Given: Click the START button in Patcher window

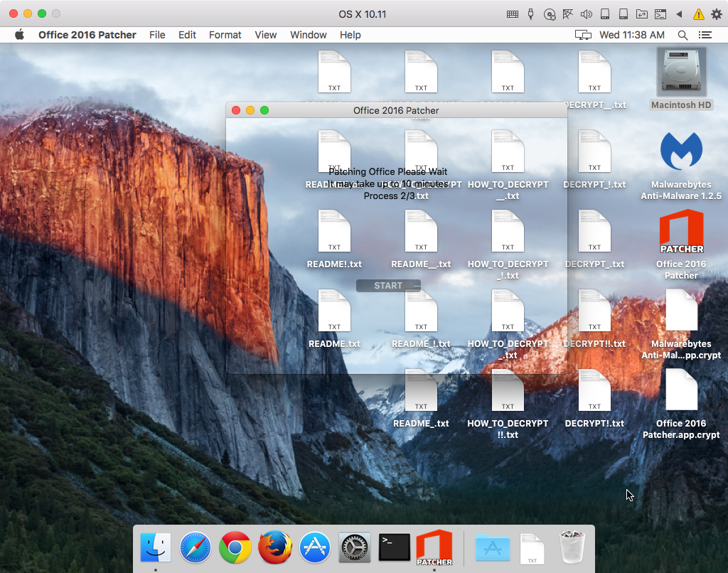Looking at the screenshot, I should pos(388,286).
